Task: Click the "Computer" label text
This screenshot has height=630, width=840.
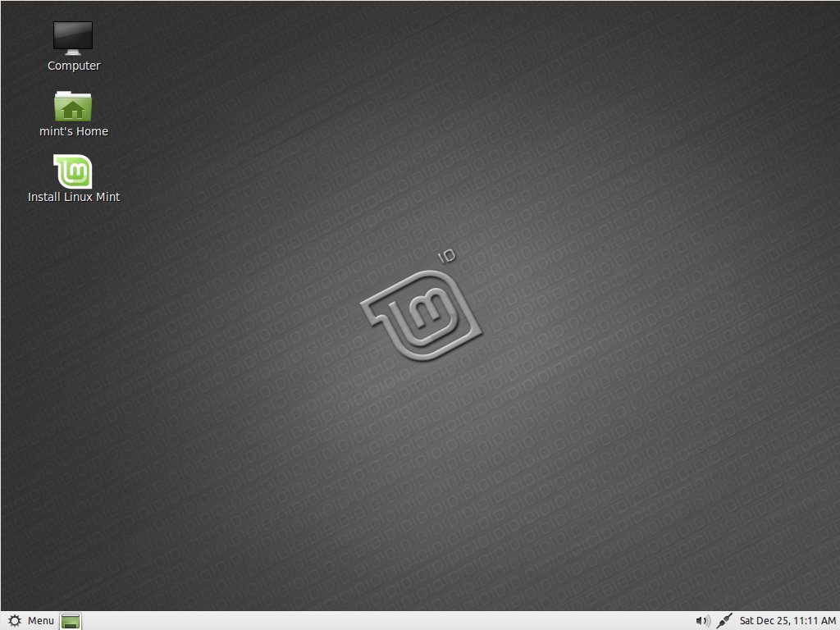Action: (x=74, y=66)
